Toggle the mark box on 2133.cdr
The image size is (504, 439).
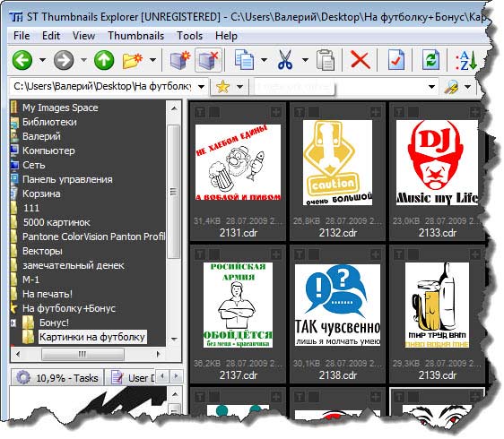[x=413, y=112]
